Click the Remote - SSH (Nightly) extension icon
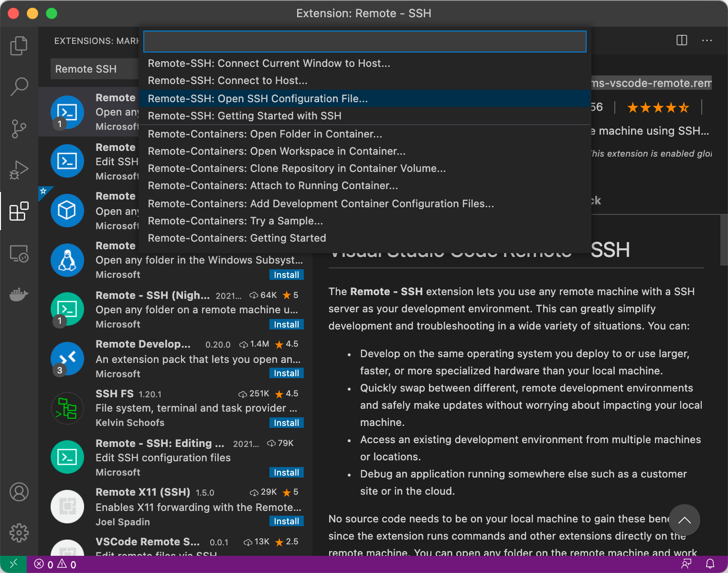The width and height of the screenshot is (728, 573). pos(67,309)
